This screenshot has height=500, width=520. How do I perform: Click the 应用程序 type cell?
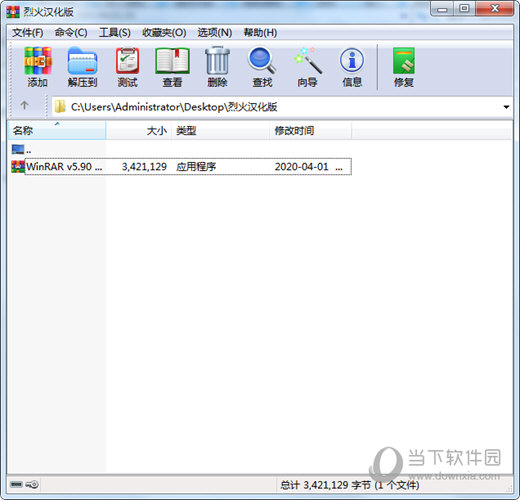click(196, 166)
